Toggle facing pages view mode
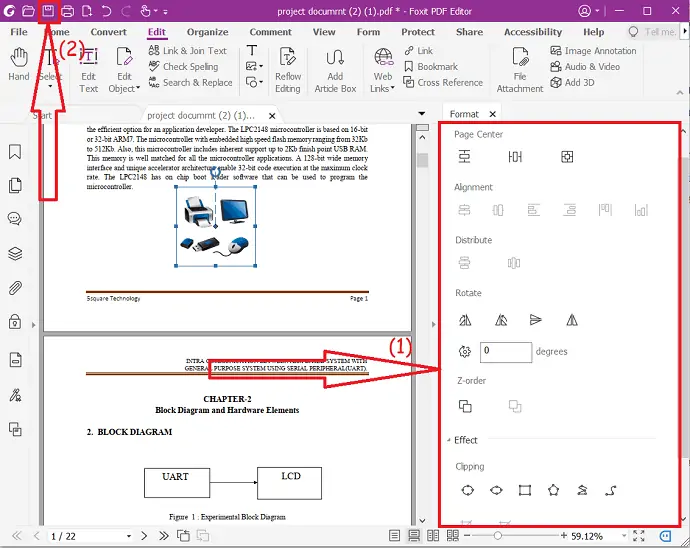 click(x=433, y=536)
